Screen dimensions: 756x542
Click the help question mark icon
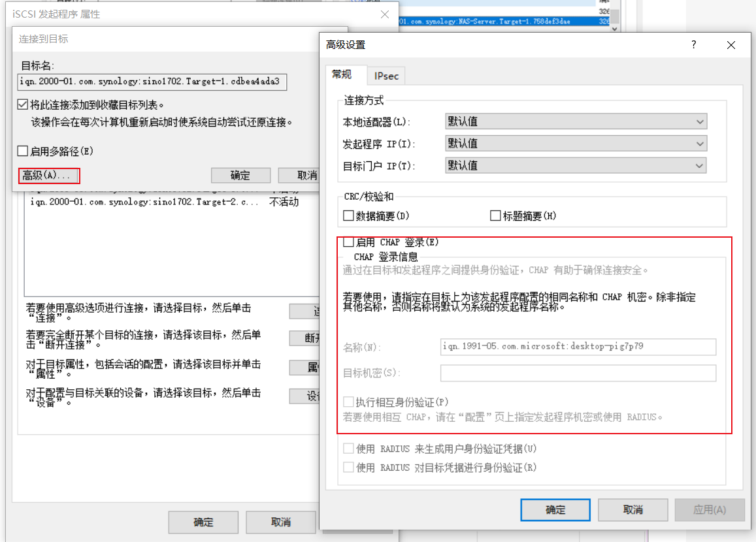point(693,45)
